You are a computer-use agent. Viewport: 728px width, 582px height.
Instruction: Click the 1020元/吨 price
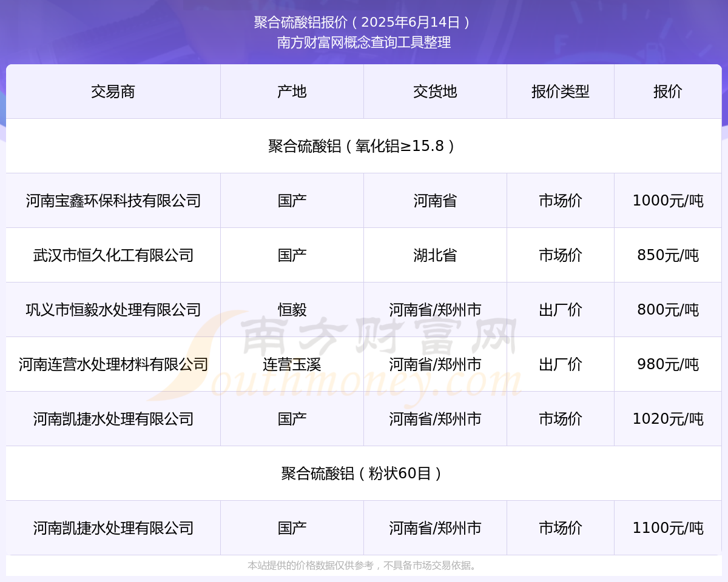668,419
